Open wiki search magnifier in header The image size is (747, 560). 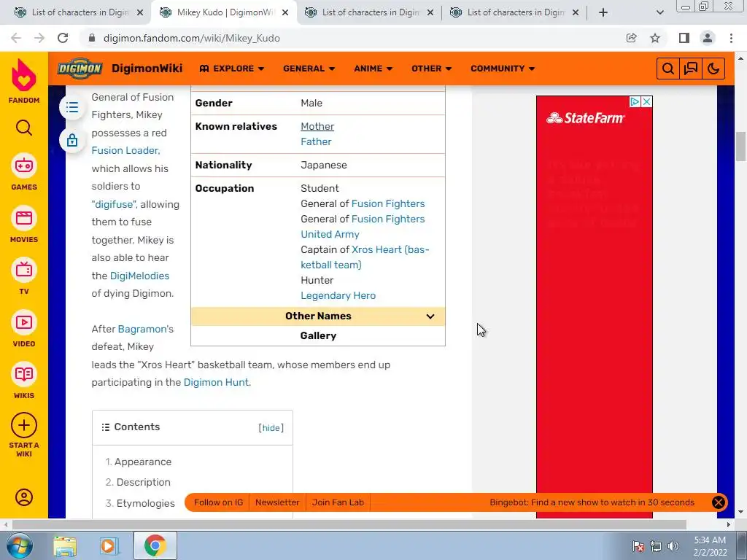click(668, 69)
